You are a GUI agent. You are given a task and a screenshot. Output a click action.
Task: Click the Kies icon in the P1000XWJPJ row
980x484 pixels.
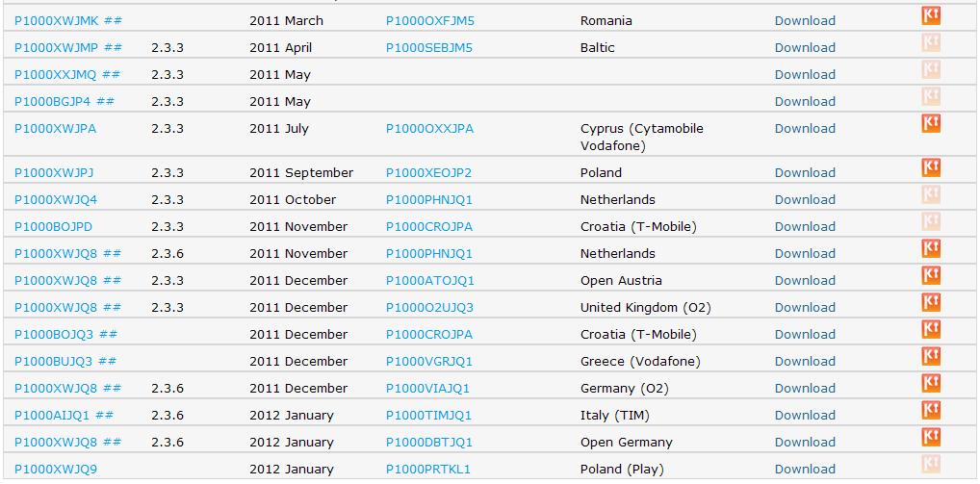coord(930,168)
